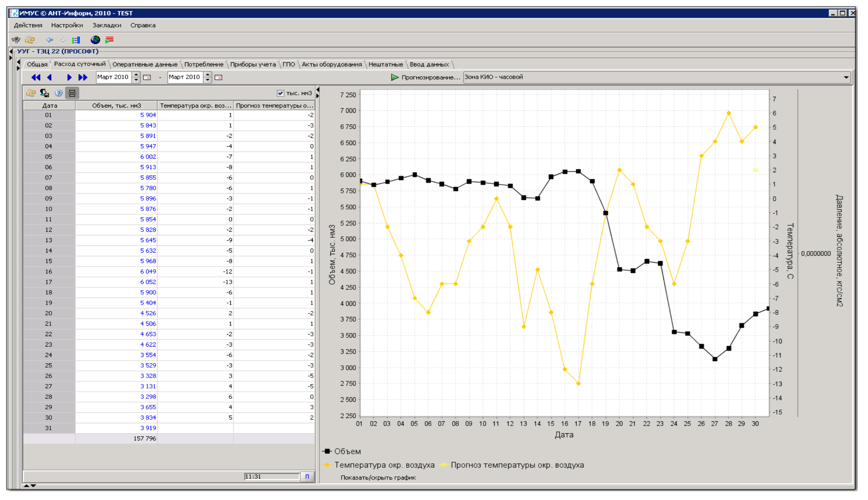The height and width of the screenshot is (500, 868).
Task: Switch to the Общая tab
Action: tap(37, 64)
